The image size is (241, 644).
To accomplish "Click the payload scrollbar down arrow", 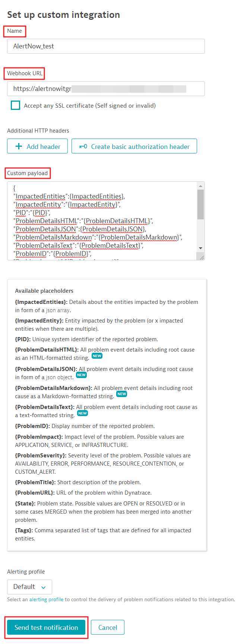I will (201, 248).
